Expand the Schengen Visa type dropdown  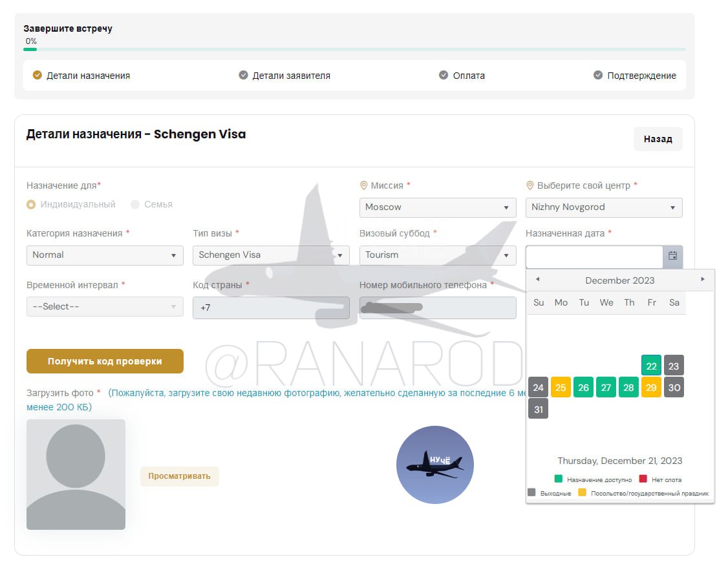tap(271, 255)
